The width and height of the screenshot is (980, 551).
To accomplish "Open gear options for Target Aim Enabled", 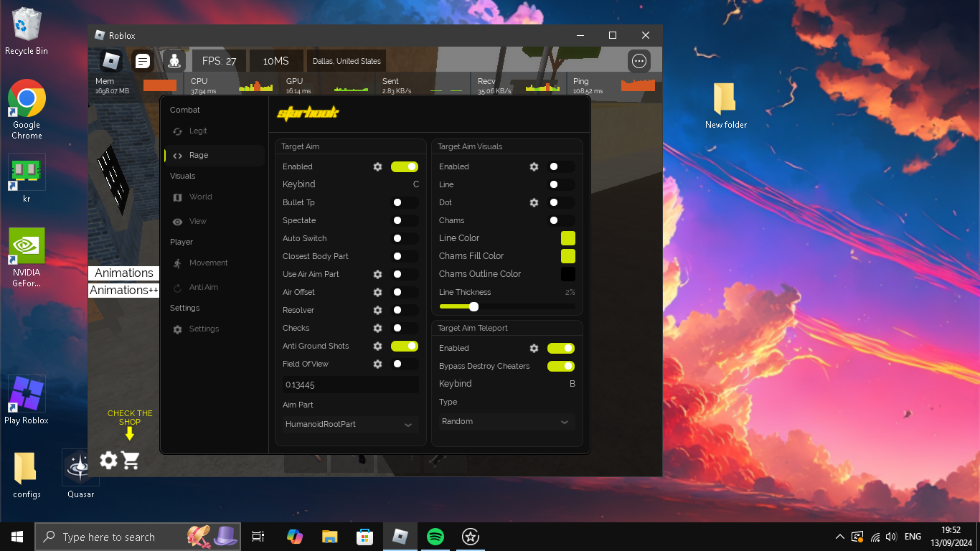I will [x=377, y=166].
